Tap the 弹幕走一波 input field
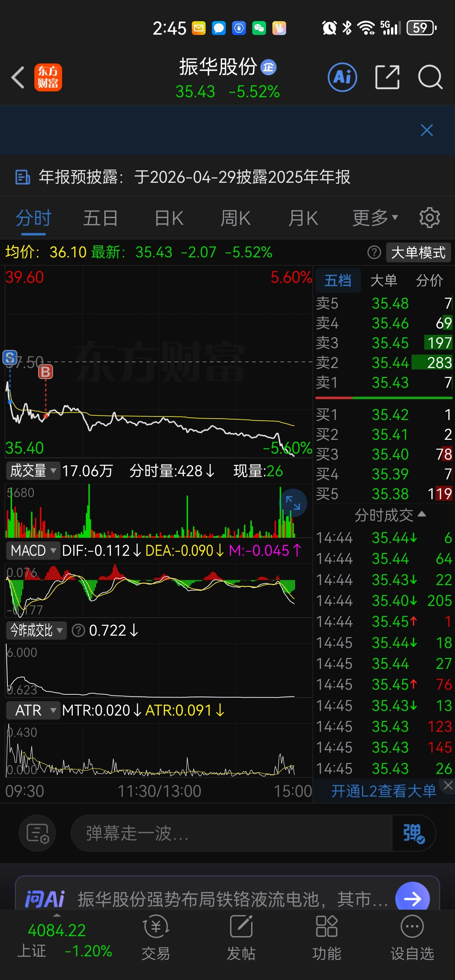 pos(231,833)
